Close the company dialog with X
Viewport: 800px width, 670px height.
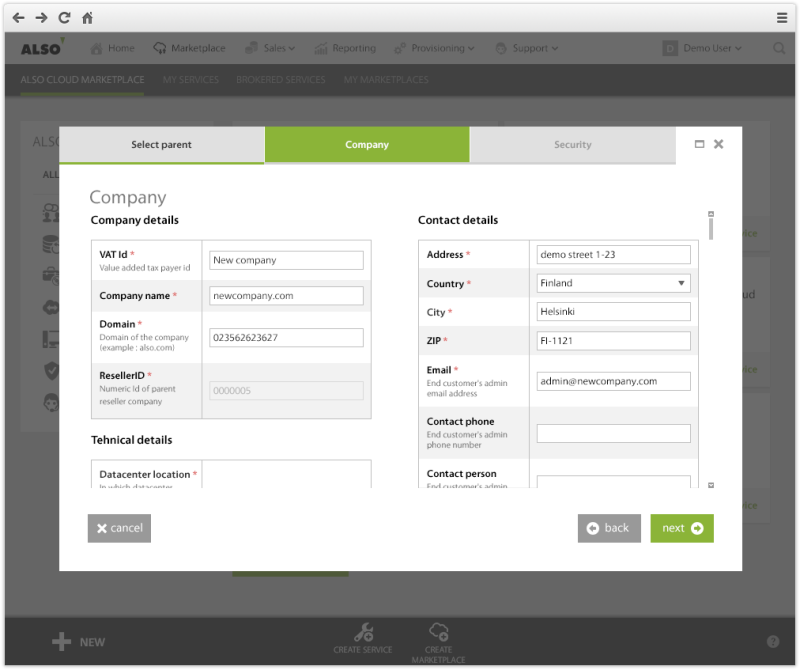coord(719,144)
